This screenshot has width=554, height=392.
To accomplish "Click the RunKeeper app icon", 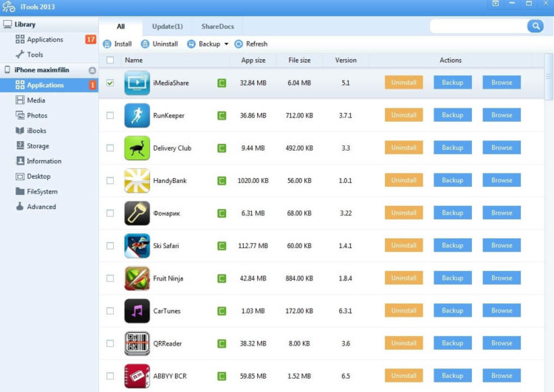I will [x=137, y=115].
